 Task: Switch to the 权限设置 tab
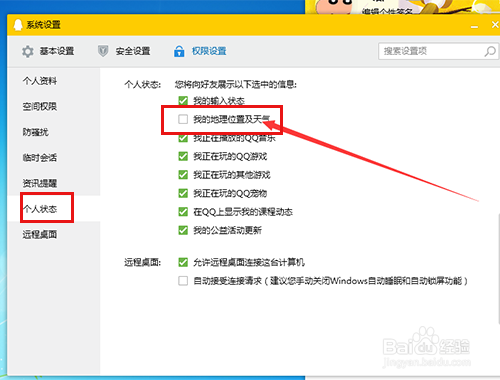pos(200,51)
